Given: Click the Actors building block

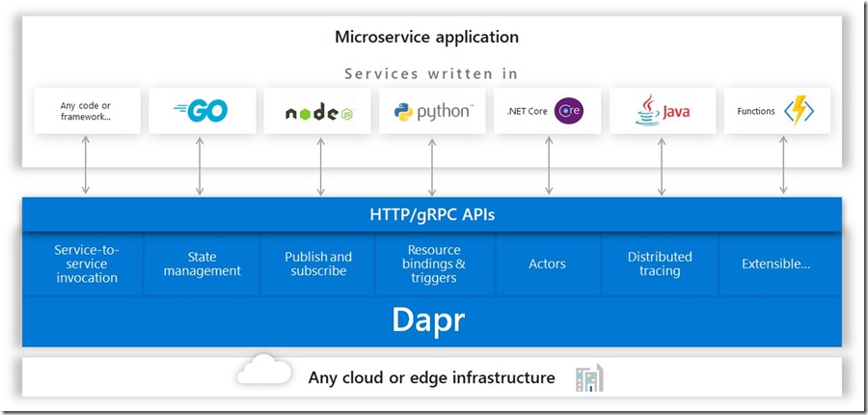Looking at the screenshot, I should pos(548,263).
